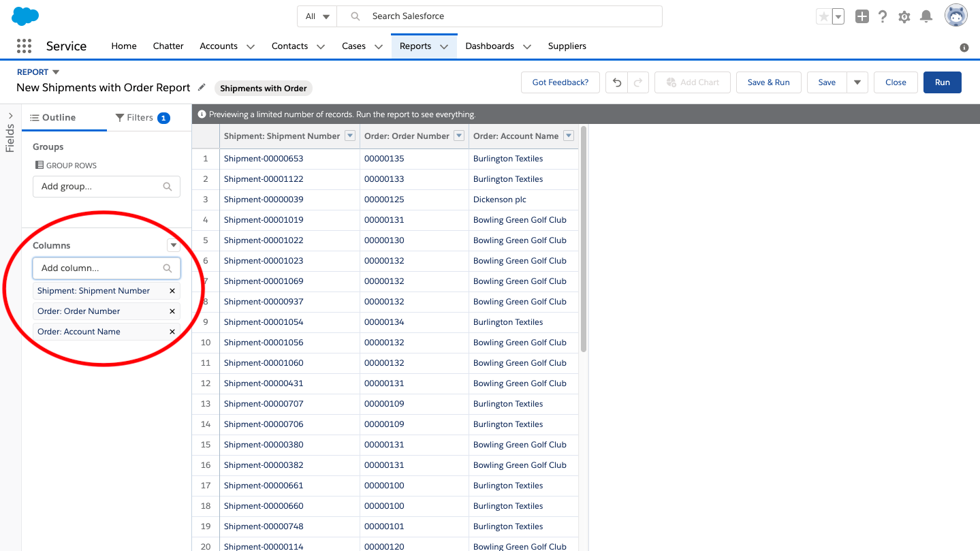This screenshot has height=551, width=980.
Task: Remove the Order: Order Number column
Action: click(172, 311)
